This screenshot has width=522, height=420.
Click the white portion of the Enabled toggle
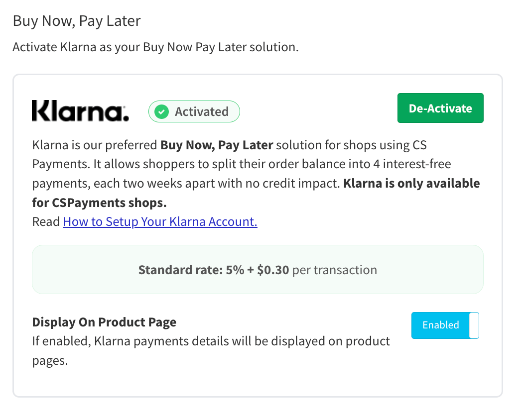point(474,325)
